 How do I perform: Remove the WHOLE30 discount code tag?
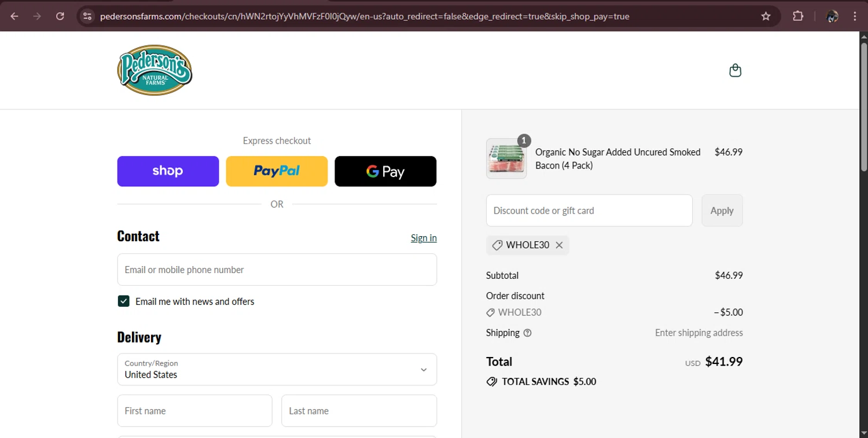[559, 245]
